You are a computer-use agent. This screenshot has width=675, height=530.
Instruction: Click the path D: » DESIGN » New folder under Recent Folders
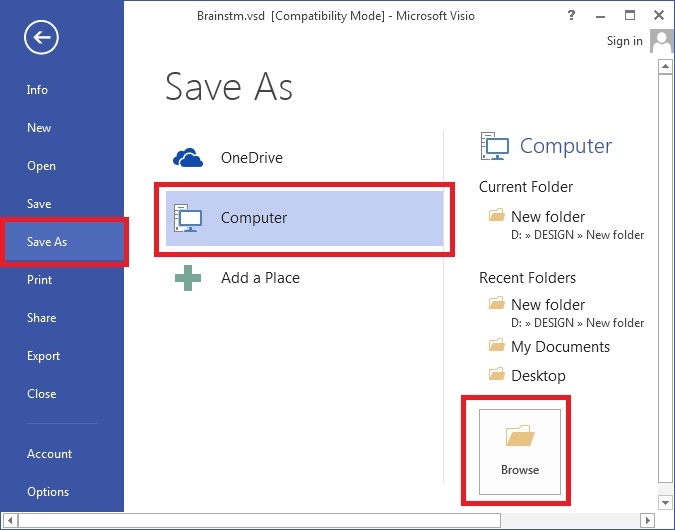click(x=577, y=323)
